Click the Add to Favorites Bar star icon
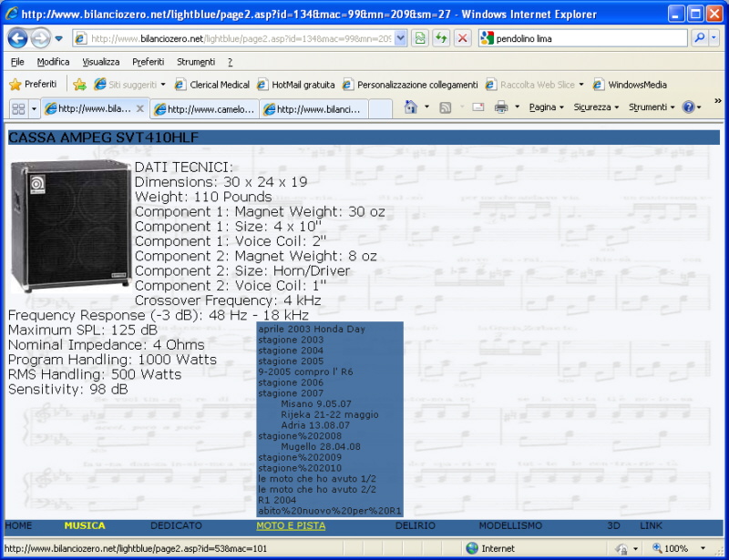The height and width of the screenshot is (560, 729). coord(79,84)
